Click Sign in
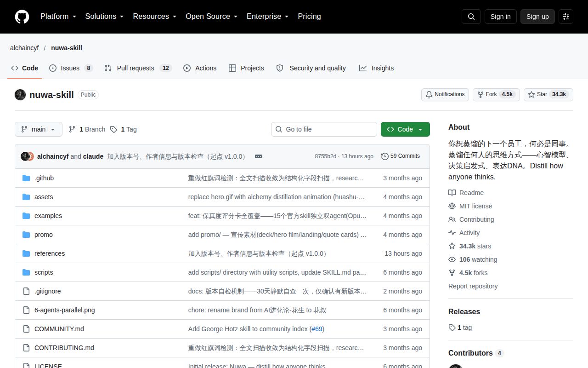The image size is (588, 368). pyautogui.click(x=500, y=17)
